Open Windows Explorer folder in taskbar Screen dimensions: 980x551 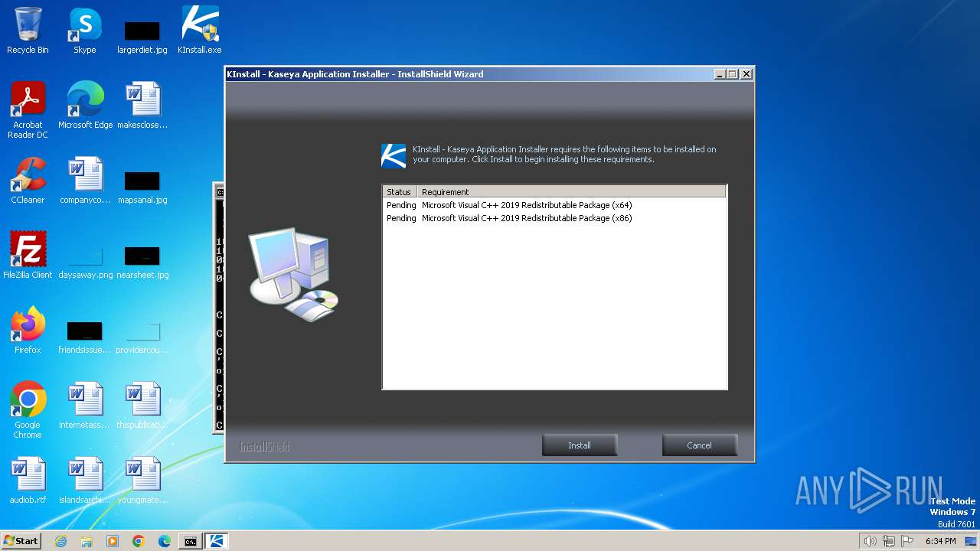tap(87, 541)
